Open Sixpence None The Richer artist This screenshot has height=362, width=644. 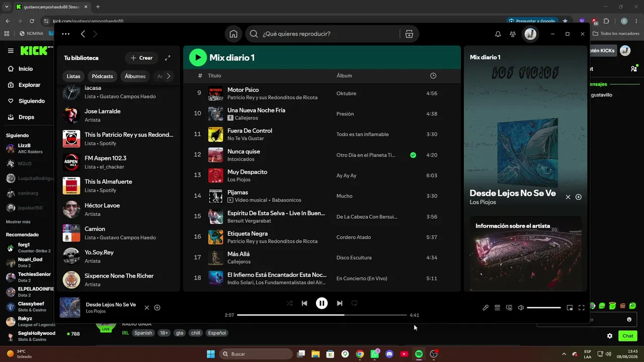pos(119,280)
